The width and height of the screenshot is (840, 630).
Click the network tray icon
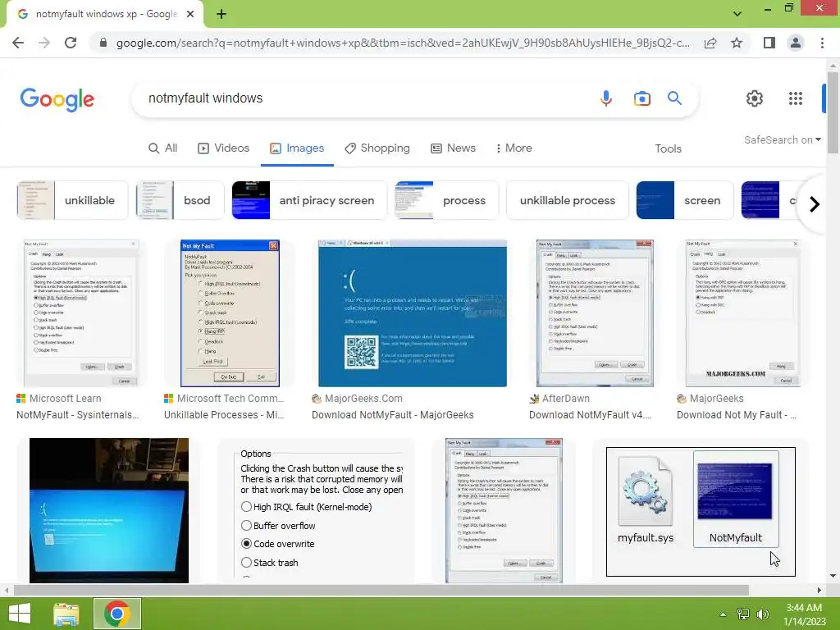coord(743,614)
